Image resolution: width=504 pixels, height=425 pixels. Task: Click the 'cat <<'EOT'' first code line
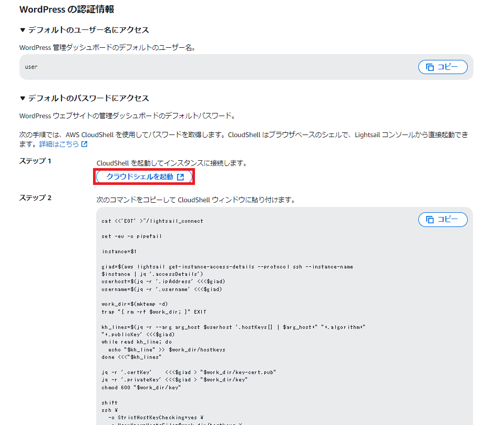pos(152,221)
